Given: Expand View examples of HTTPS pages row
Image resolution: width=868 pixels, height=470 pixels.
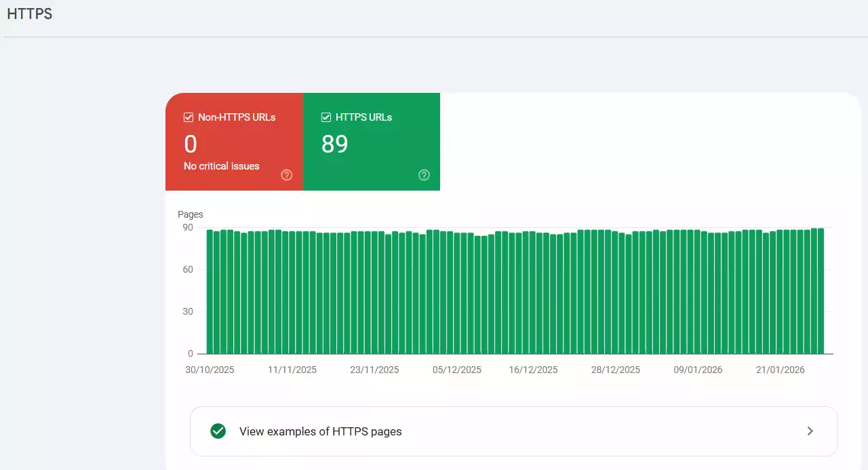Looking at the screenshot, I should click(x=513, y=431).
